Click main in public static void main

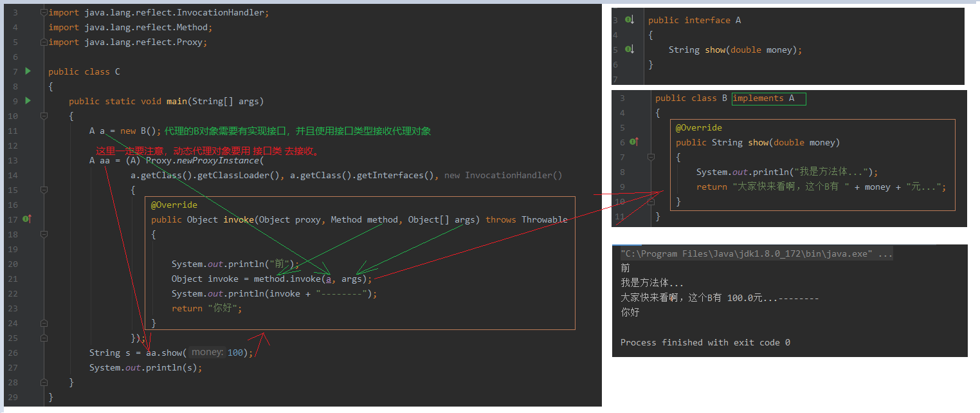coord(177,101)
